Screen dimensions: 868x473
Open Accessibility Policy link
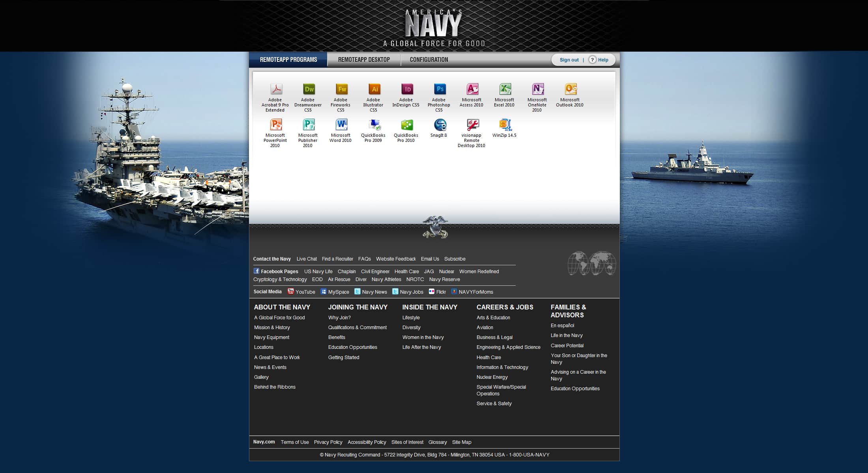(367, 442)
